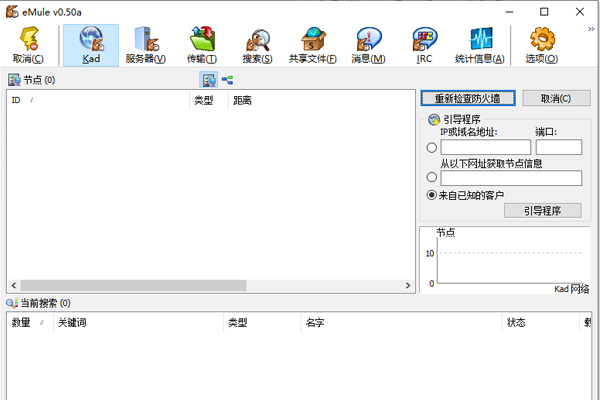Open the Kad network toolbar icon
Screen dimensions: 600x400
tap(91, 45)
